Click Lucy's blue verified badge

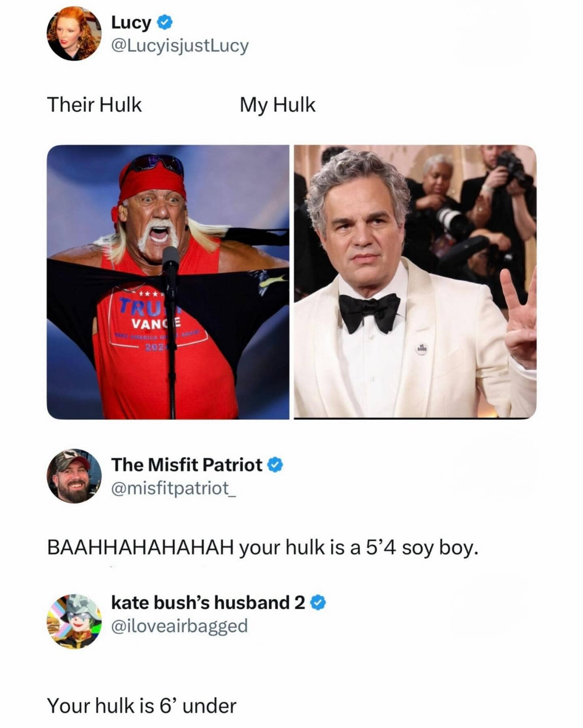click(164, 22)
